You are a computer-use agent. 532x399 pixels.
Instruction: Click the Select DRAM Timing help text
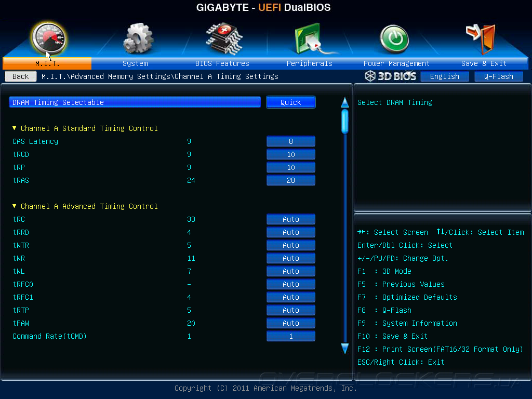(395, 102)
